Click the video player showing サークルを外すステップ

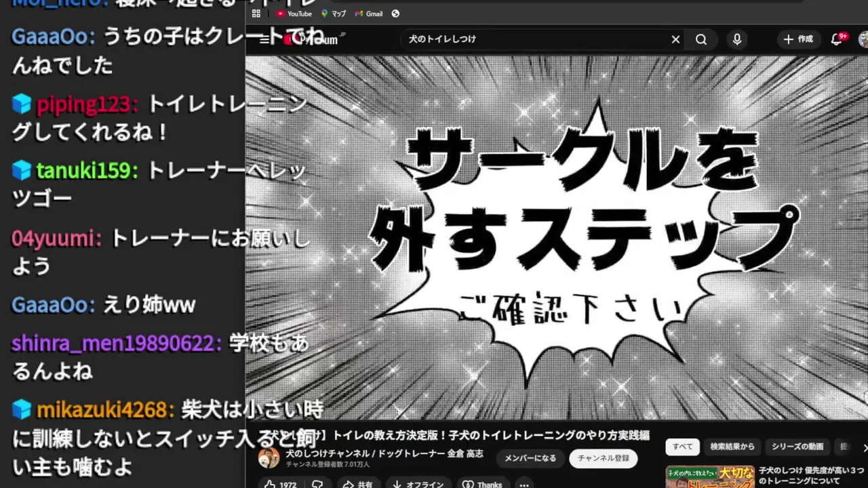pyautogui.click(x=556, y=237)
